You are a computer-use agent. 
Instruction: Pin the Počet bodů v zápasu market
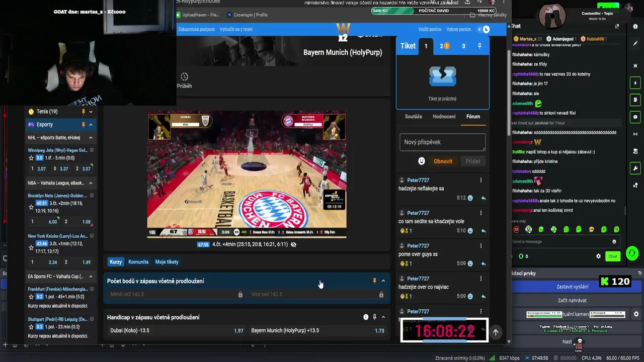coord(374,281)
